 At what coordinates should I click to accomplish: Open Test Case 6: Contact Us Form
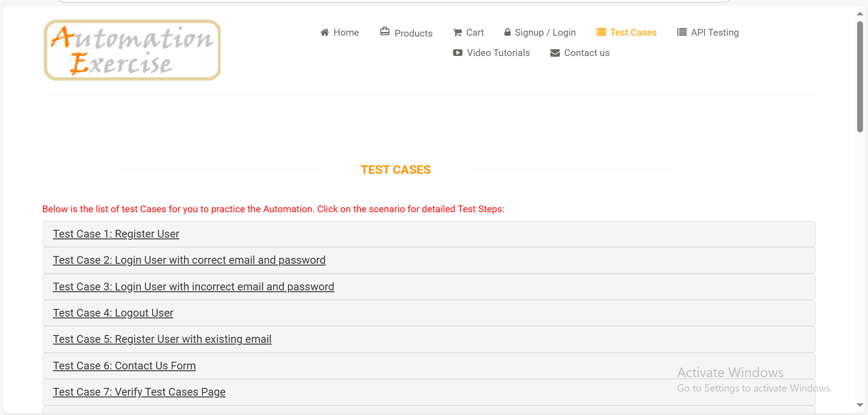pyautogui.click(x=124, y=366)
